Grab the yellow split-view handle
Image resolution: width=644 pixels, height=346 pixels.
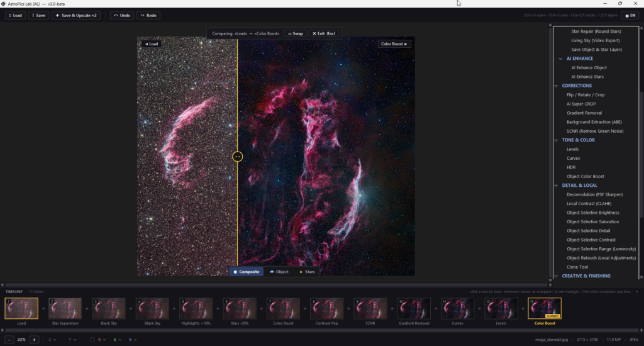(237, 157)
